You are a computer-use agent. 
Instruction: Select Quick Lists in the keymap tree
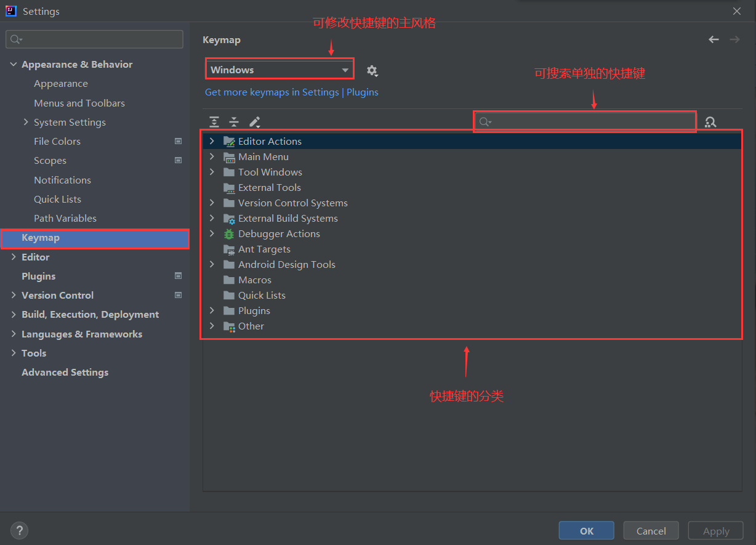click(x=262, y=295)
